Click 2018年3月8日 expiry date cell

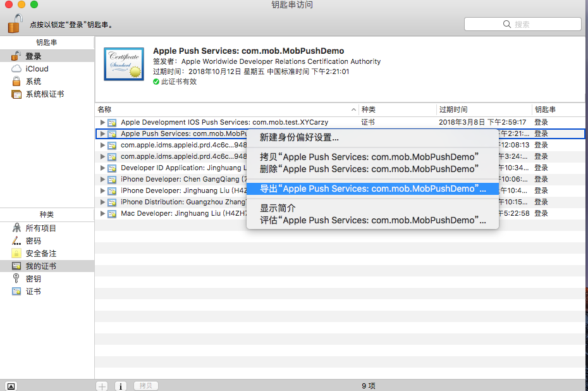[x=482, y=122]
